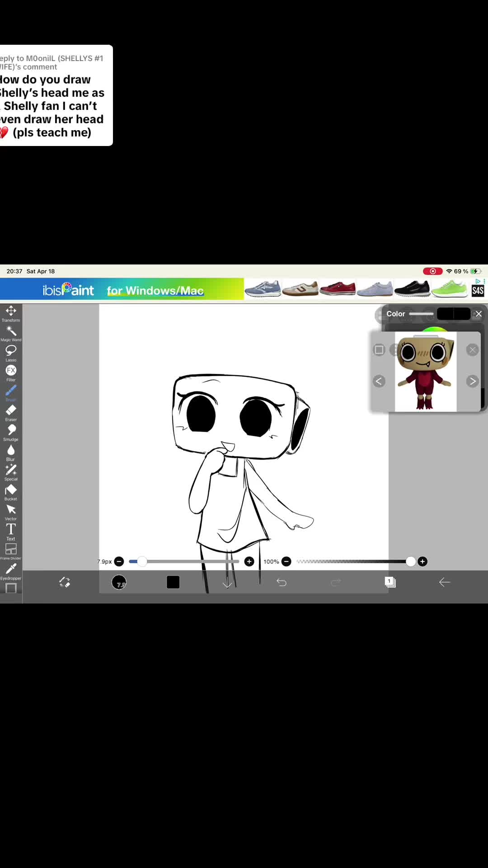Select the Frame Divider tool
The width and height of the screenshot is (488, 868).
pyautogui.click(x=11, y=552)
